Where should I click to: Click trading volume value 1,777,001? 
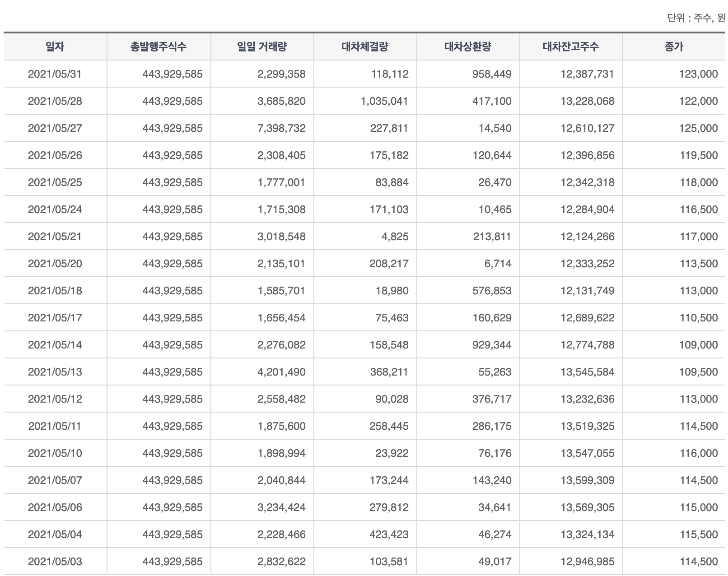pyautogui.click(x=281, y=182)
